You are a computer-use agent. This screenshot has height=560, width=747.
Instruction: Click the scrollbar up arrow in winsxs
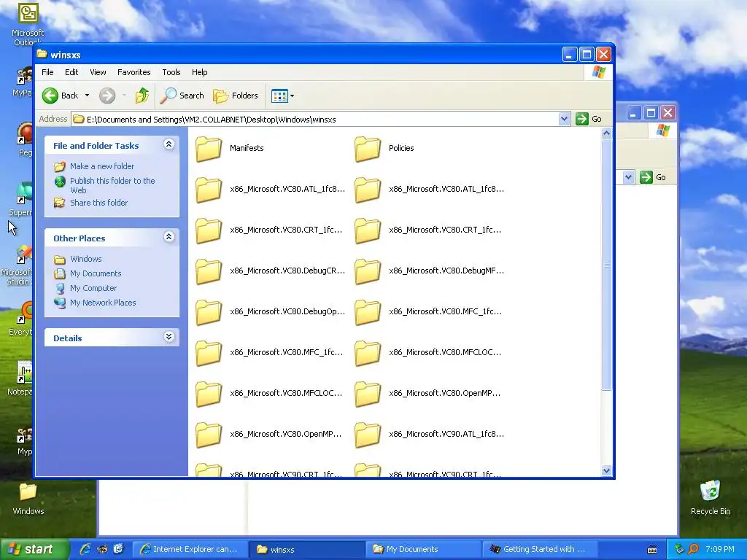[x=606, y=133]
